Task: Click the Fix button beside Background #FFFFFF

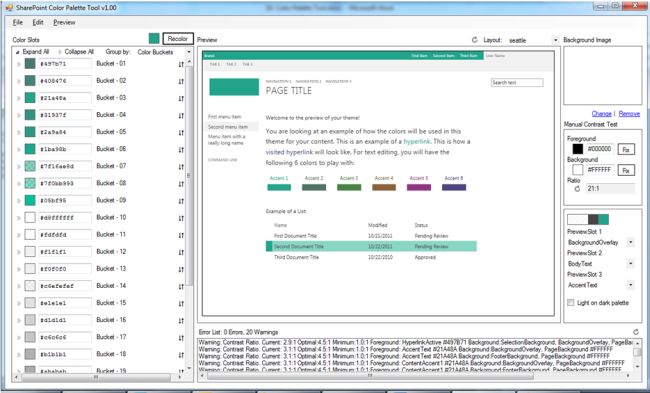Action: tap(626, 170)
